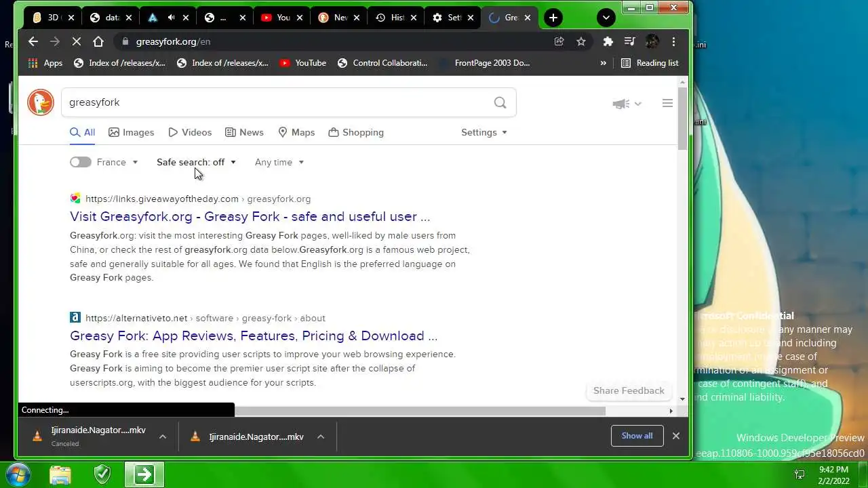Viewport: 868px width, 488px height.
Task: Expand options for second mkv download
Action: tap(321, 436)
